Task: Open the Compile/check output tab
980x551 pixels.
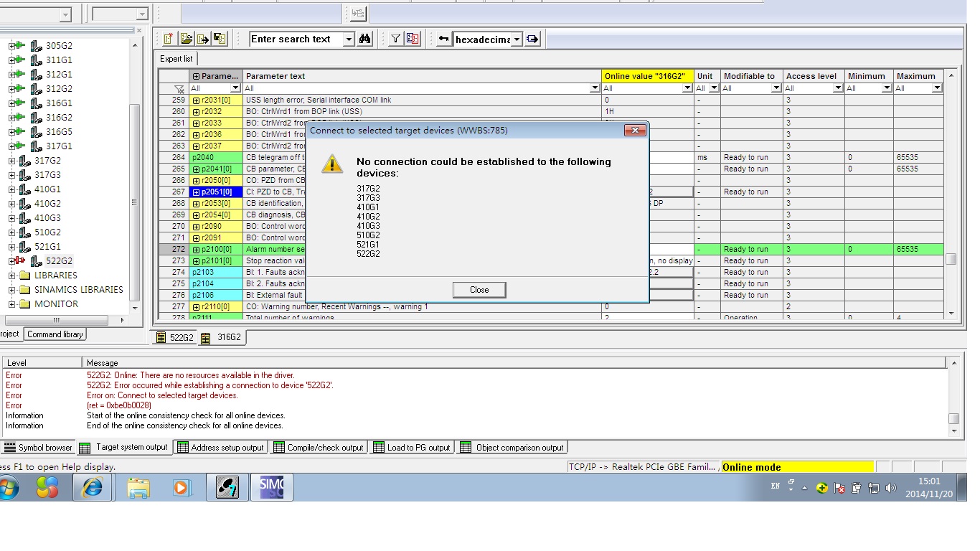Action: point(319,448)
